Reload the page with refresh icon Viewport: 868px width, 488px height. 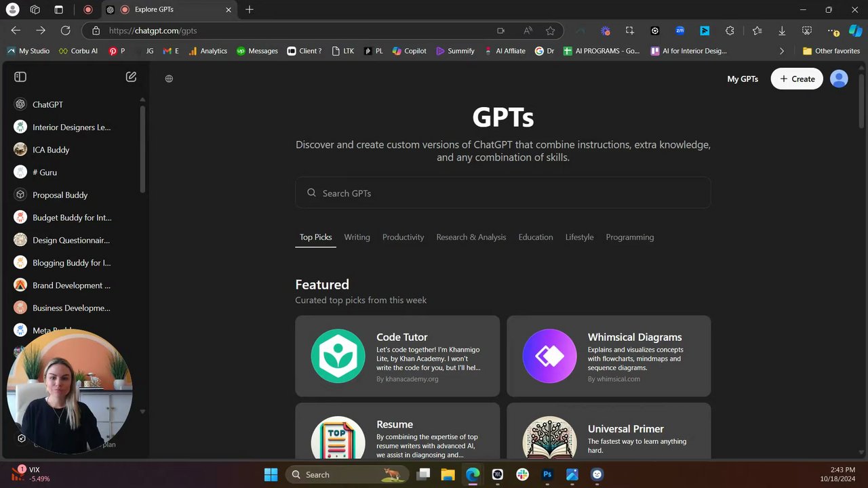click(65, 30)
